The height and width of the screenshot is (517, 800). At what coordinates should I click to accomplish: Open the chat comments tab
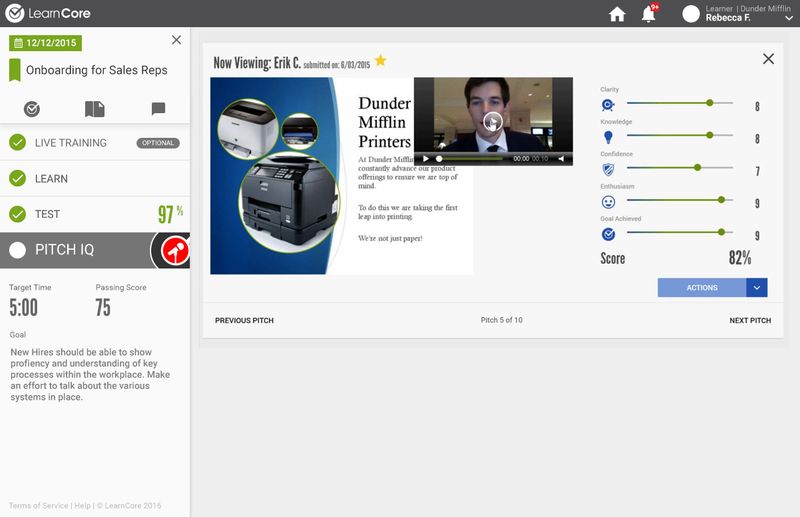pyautogui.click(x=158, y=108)
